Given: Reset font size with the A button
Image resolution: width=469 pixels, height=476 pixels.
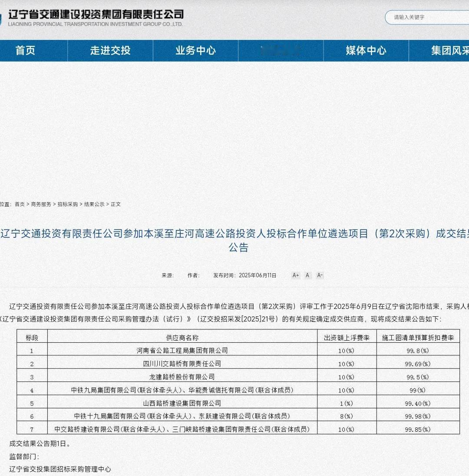Looking at the screenshot, I should (307, 276).
